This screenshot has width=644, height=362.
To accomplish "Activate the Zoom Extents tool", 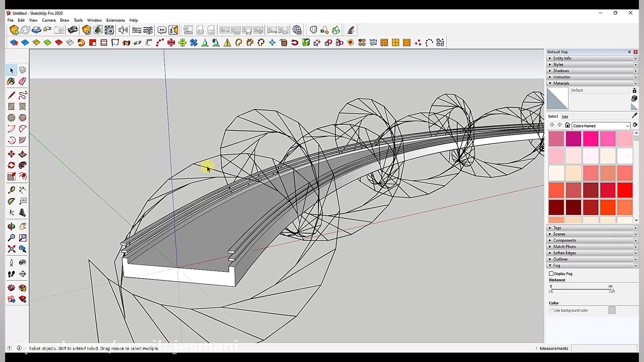I will click(11, 249).
